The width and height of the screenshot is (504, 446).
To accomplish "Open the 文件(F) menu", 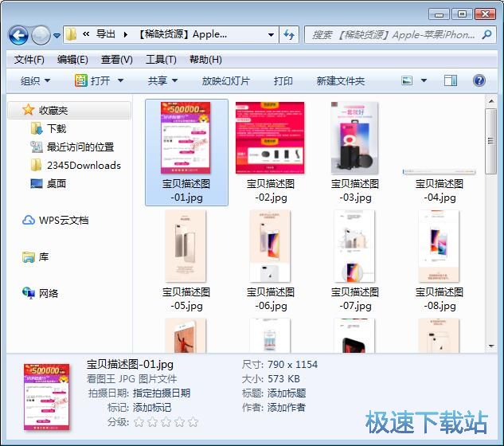I will click(29, 60).
